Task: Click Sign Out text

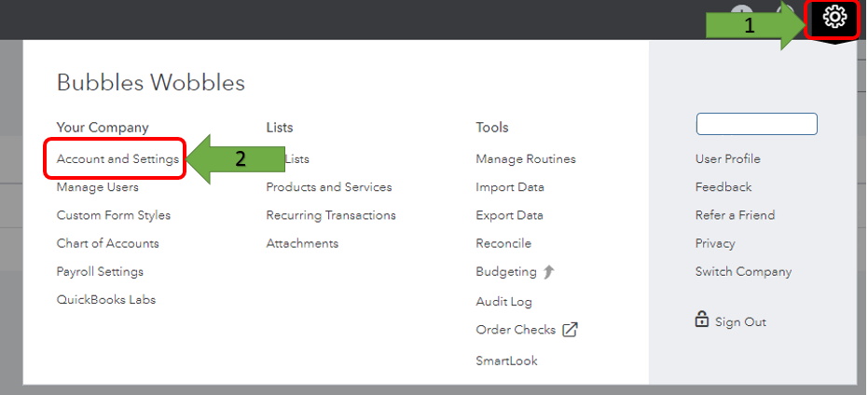Action: click(x=740, y=322)
